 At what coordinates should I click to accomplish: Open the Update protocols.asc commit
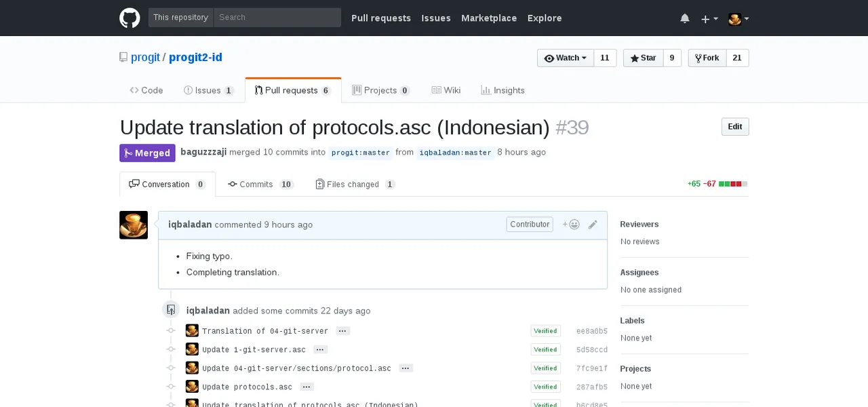click(x=247, y=387)
